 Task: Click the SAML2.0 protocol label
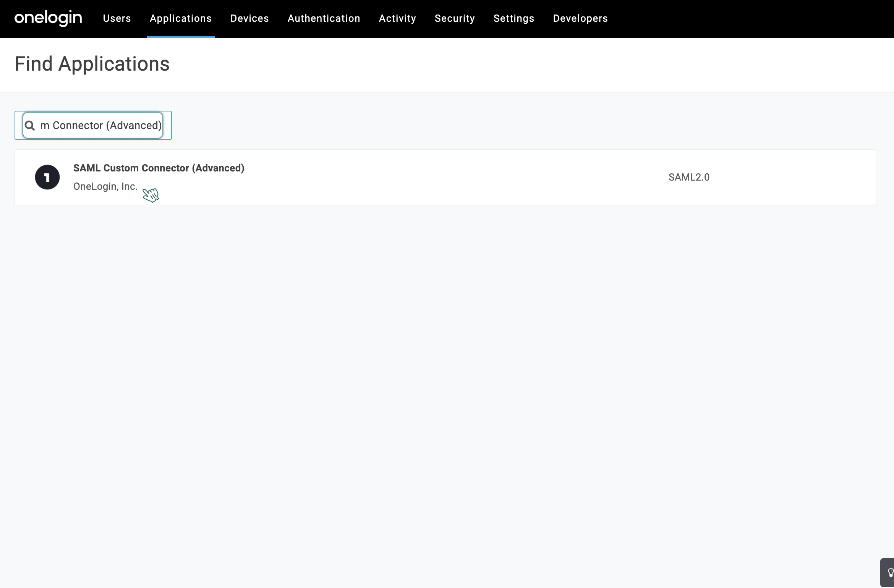pyautogui.click(x=689, y=177)
